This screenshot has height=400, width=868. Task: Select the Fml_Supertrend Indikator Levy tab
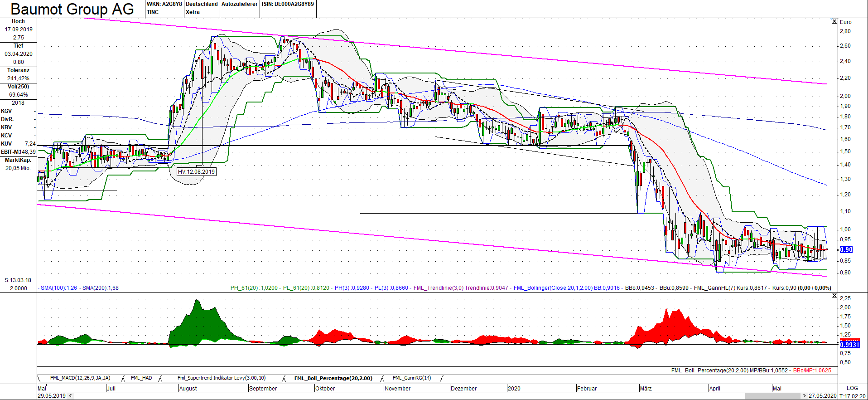click(x=222, y=378)
